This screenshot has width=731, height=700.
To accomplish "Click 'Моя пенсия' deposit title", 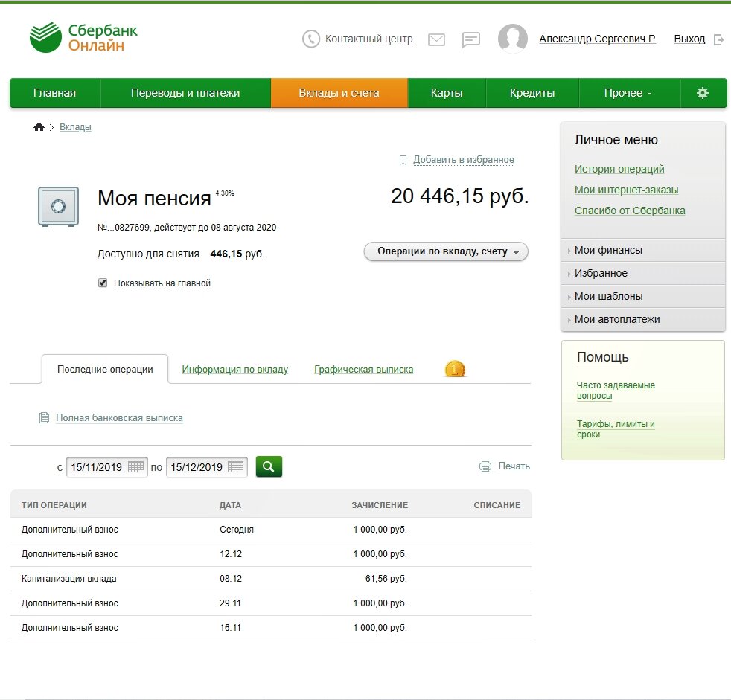I will (x=154, y=199).
